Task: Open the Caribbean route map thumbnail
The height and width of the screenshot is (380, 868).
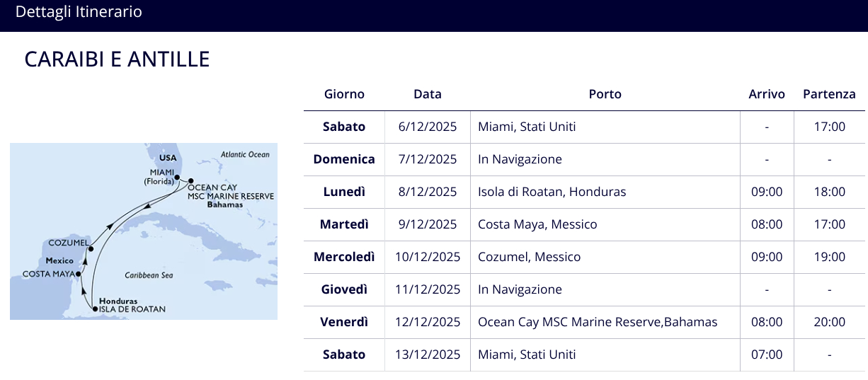Action: tap(144, 231)
